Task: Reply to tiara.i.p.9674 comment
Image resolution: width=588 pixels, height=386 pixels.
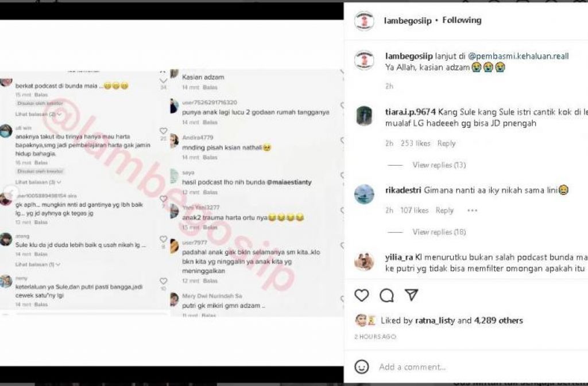Action: click(x=446, y=143)
